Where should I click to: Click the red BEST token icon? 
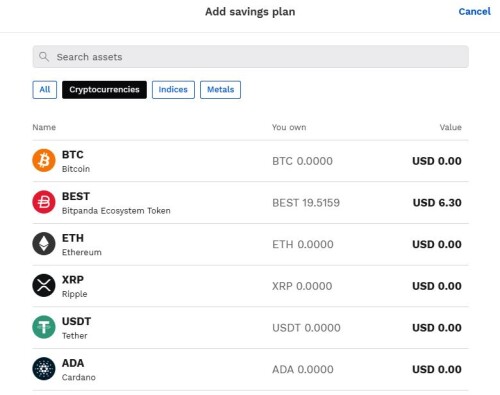click(x=44, y=202)
